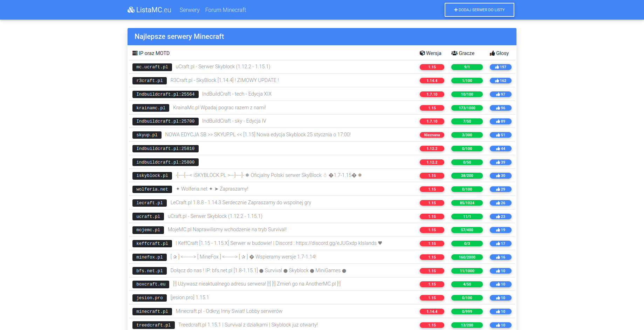Upvote r3craft.pl via its 162 votes badge
Image resolution: width=644 pixels, height=330 pixels.
point(500,81)
